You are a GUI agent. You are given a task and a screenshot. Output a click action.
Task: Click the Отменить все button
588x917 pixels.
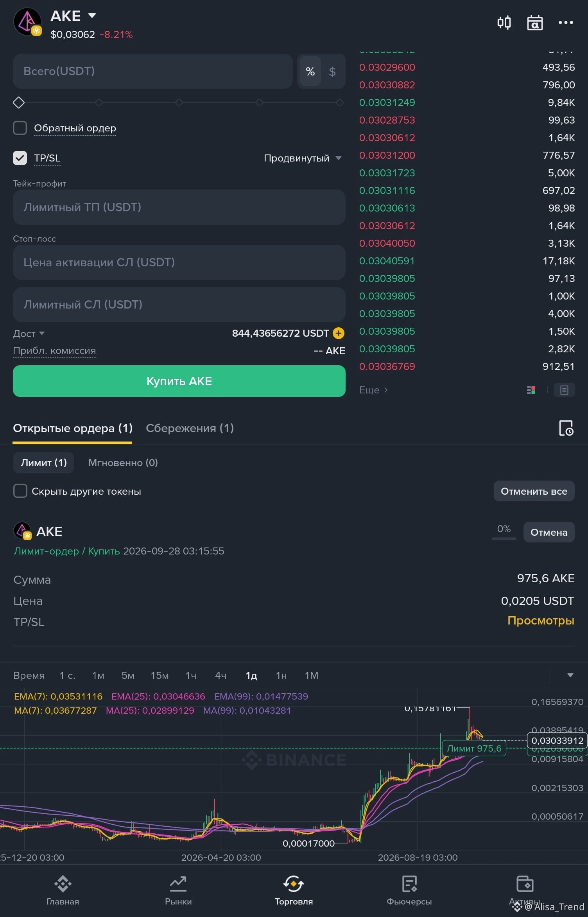[x=534, y=491]
